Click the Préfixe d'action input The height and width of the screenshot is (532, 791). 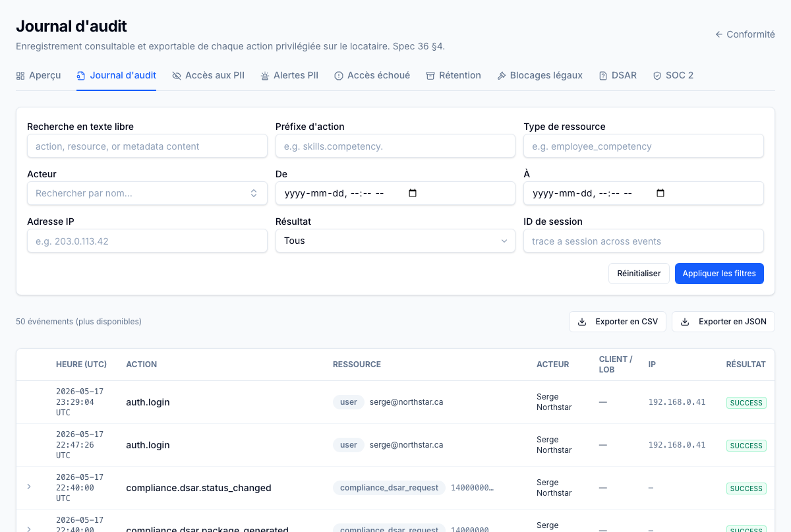(395, 146)
